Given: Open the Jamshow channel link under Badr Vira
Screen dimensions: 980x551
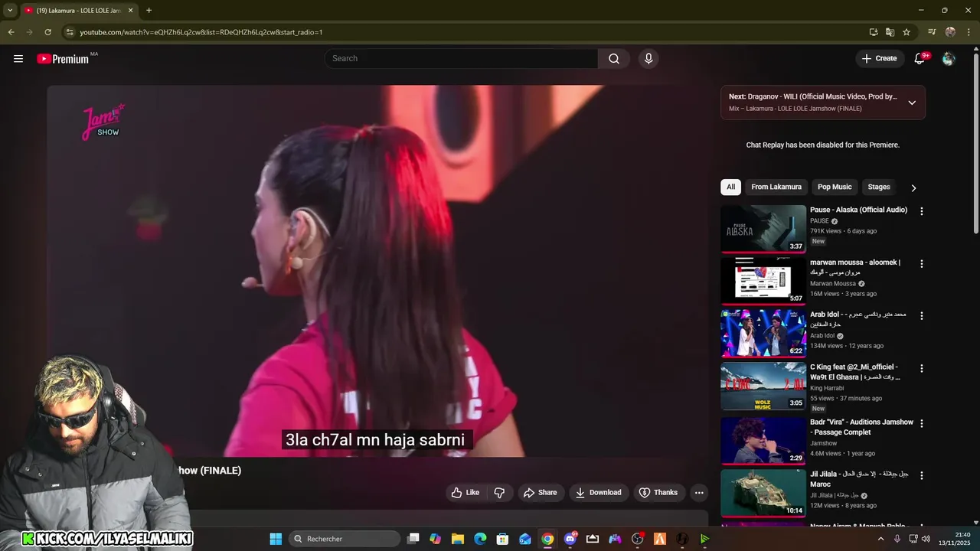Looking at the screenshot, I should (x=824, y=443).
